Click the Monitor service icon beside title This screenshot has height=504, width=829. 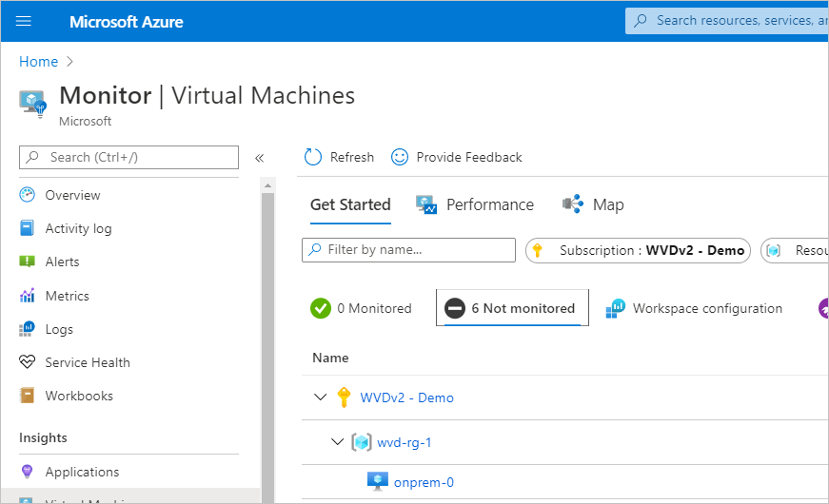(33, 104)
